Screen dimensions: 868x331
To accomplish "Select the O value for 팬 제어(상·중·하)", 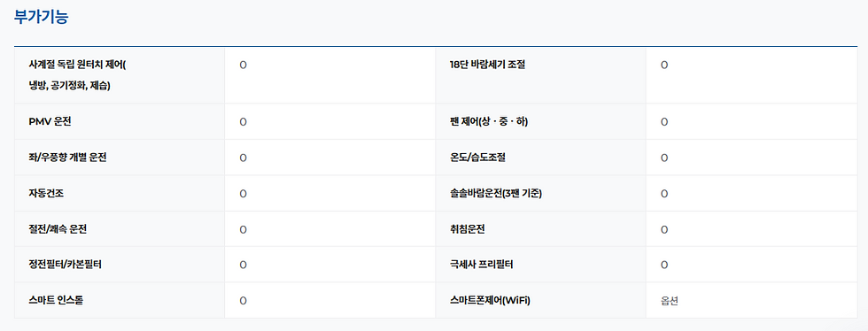I will (664, 122).
